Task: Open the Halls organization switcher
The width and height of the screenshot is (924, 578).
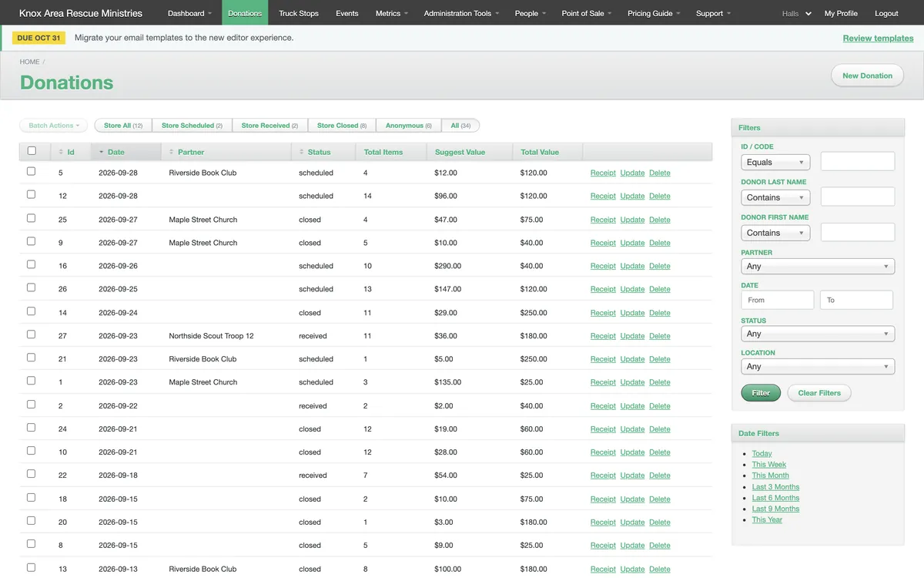Action: [x=796, y=13]
